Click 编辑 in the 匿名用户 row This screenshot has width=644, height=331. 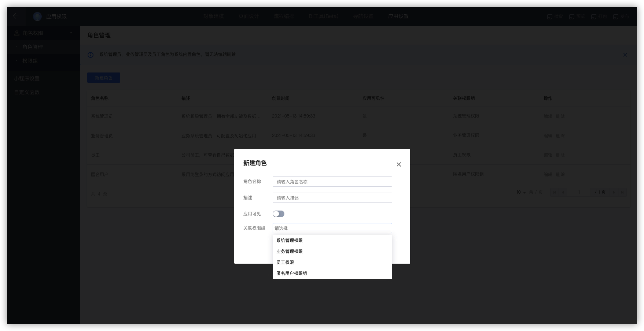click(x=548, y=174)
